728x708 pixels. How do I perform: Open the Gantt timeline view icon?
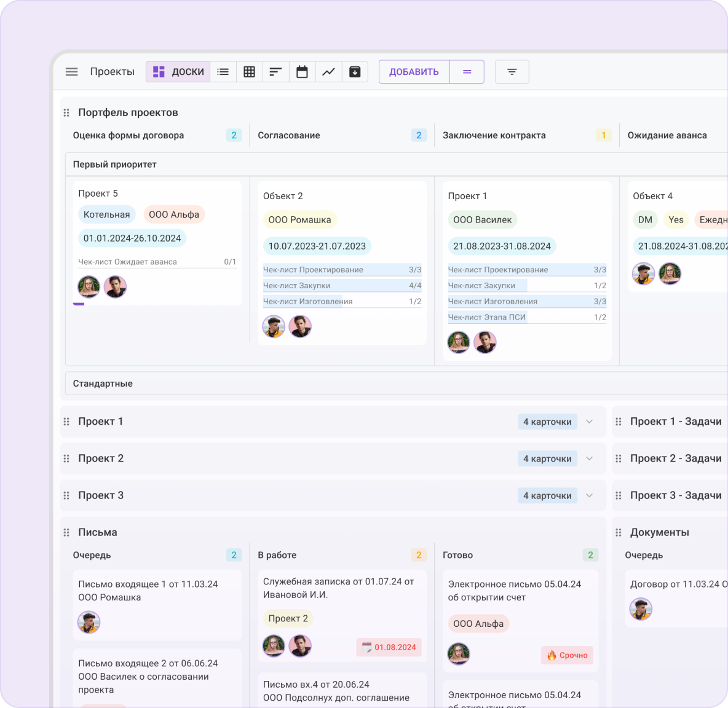(x=275, y=72)
